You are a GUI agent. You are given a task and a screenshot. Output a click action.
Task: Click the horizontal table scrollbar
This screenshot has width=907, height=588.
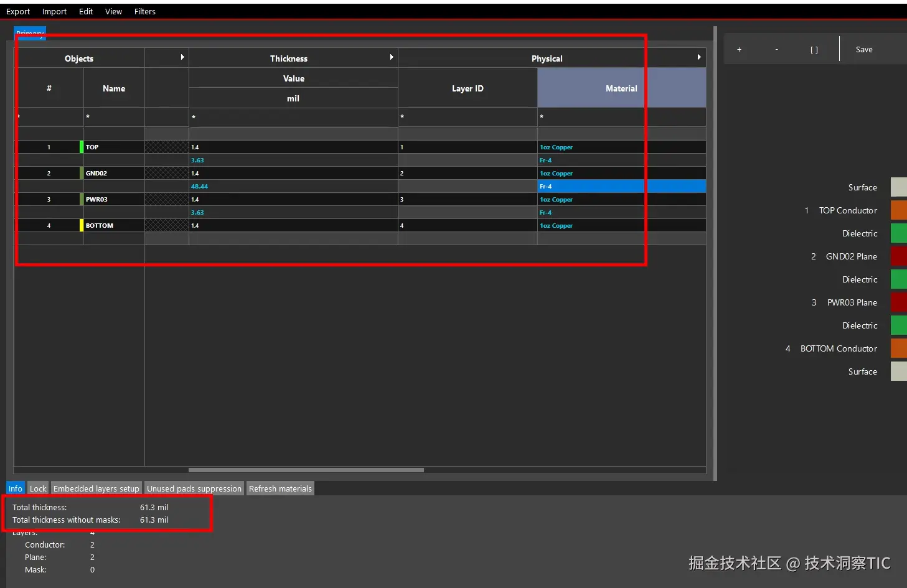[306, 470]
